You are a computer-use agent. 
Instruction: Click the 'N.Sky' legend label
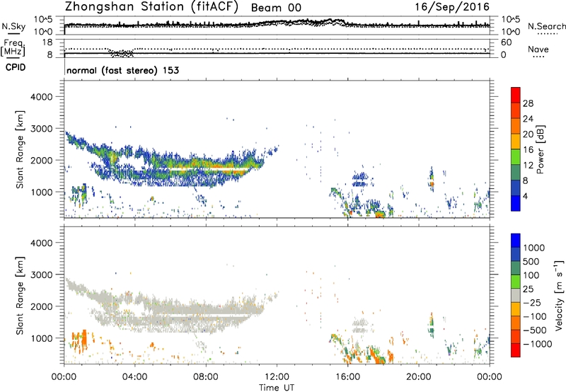point(13,26)
